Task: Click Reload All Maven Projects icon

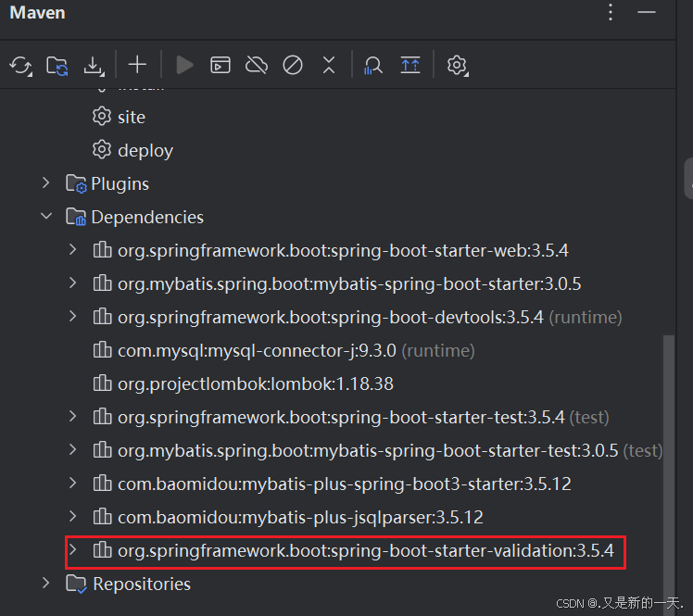Action: click(20, 66)
